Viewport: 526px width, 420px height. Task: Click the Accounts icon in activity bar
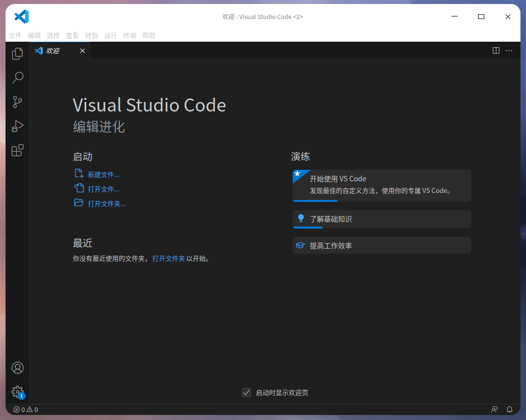pyautogui.click(x=18, y=368)
